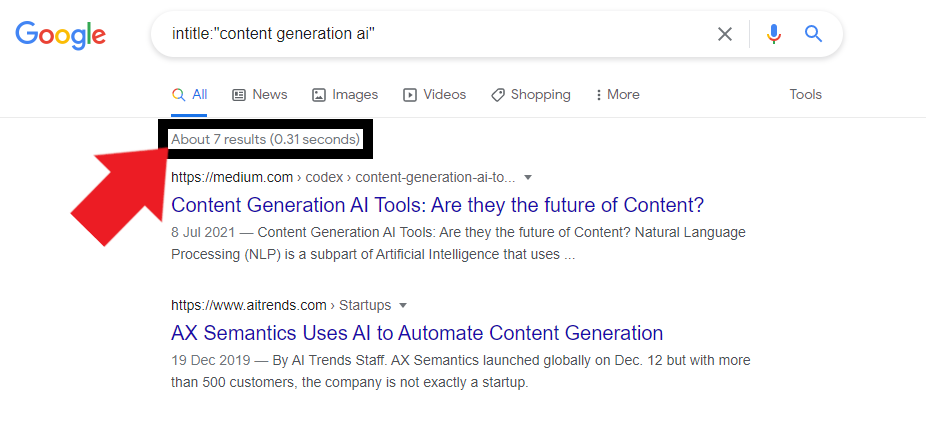
Task: Click the '19 Dec 2019' snippet date
Action: tap(210, 360)
